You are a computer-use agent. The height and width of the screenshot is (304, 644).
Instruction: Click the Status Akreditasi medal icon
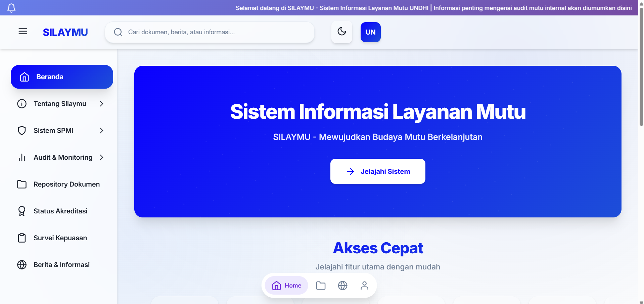(22, 211)
